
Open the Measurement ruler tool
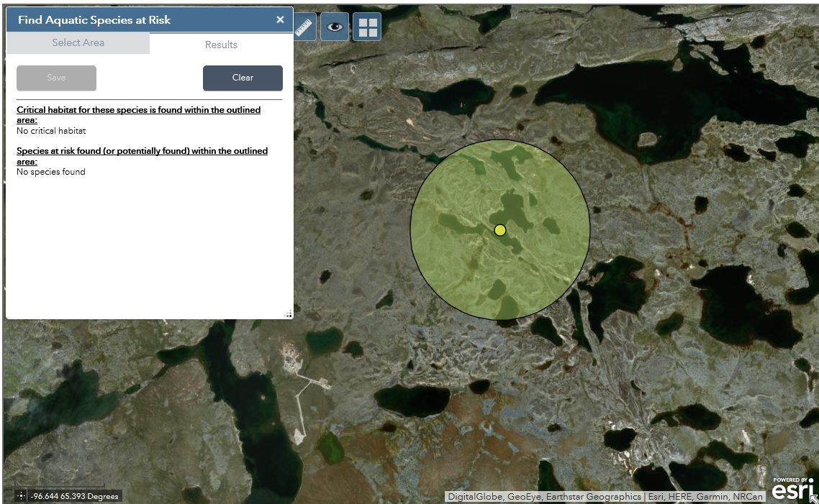tap(304, 27)
